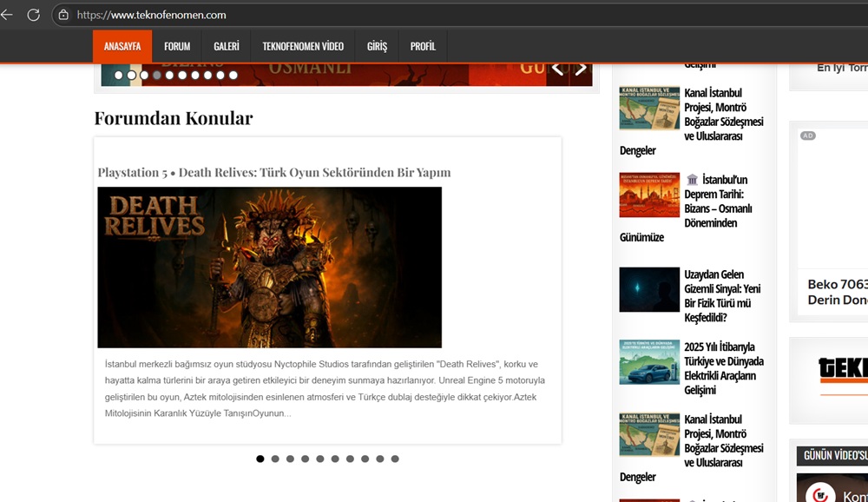The height and width of the screenshot is (502, 868).
Task: Select first banner slider dot
Action: coord(118,75)
